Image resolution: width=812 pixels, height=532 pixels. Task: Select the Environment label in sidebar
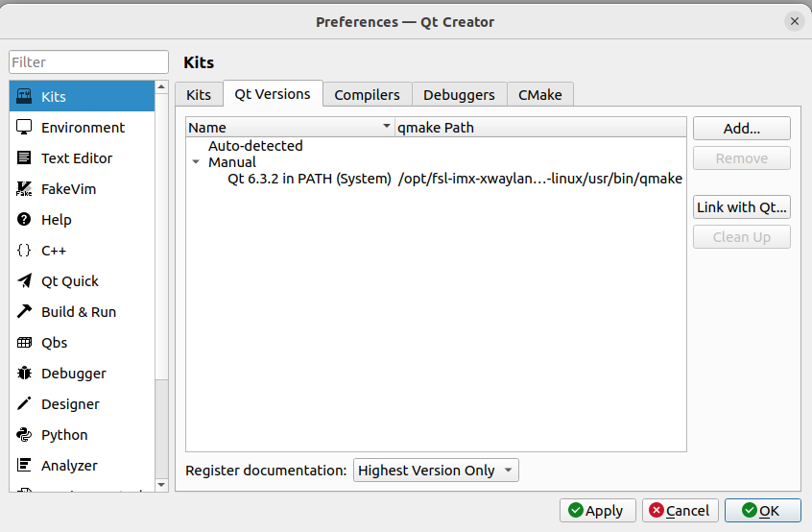pos(83,128)
